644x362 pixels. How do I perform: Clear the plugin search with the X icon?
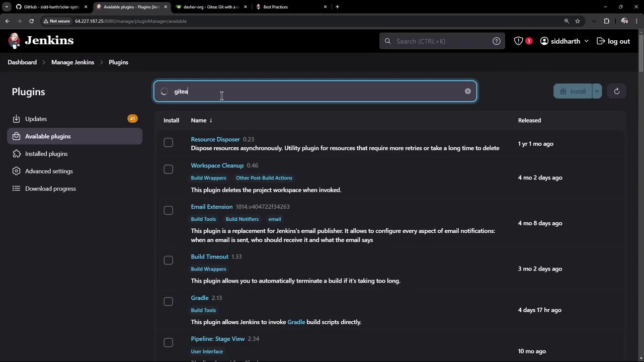(468, 92)
